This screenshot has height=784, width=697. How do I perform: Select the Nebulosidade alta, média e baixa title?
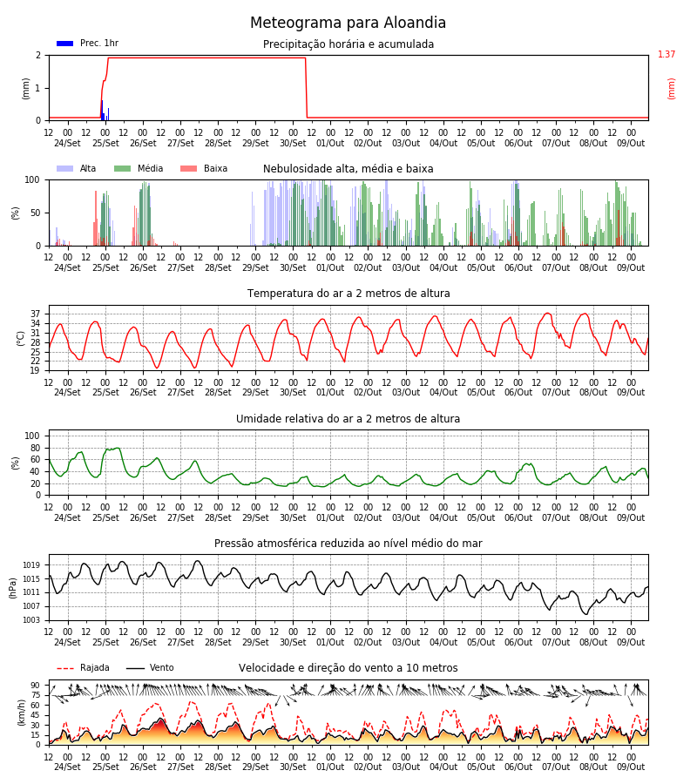(x=348, y=168)
